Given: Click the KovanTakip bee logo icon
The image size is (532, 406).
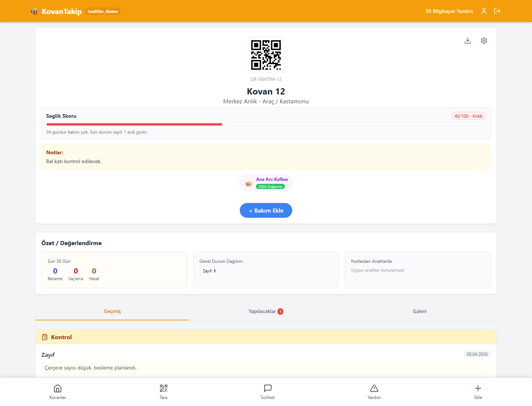Looking at the screenshot, I should [34, 11].
